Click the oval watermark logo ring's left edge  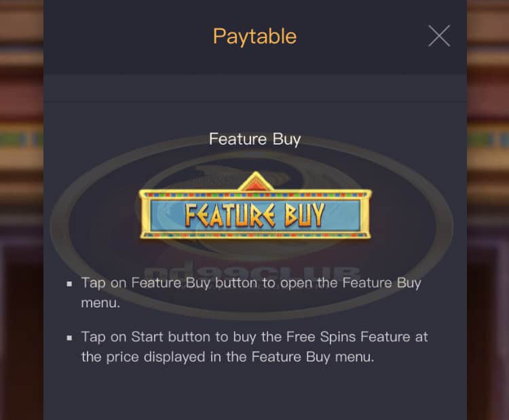coord(60,227)
